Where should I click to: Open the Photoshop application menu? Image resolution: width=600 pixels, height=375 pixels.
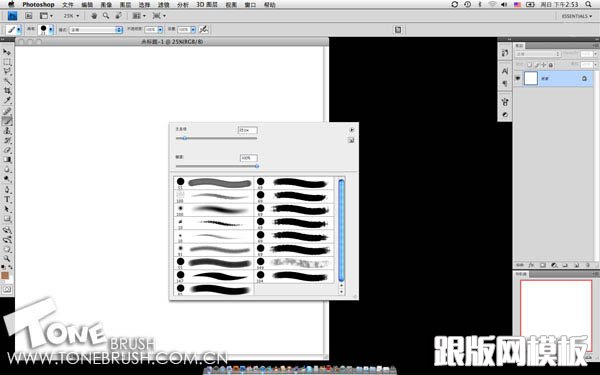(38, 5)
